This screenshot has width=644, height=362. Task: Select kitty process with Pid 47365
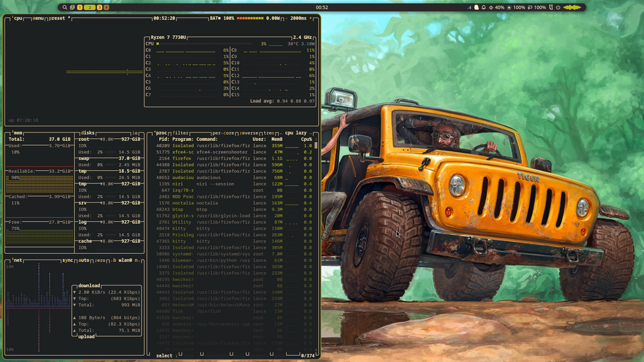(235, 241)
